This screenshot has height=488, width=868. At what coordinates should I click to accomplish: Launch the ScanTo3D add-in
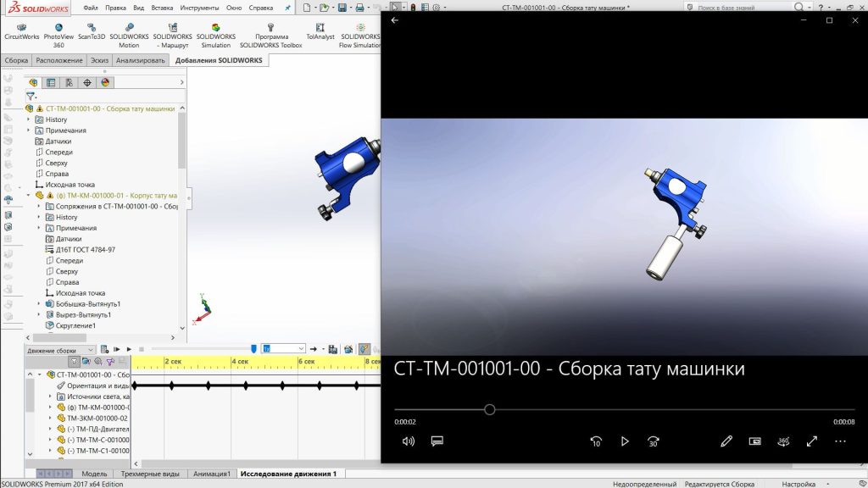[x=92, y=32]
